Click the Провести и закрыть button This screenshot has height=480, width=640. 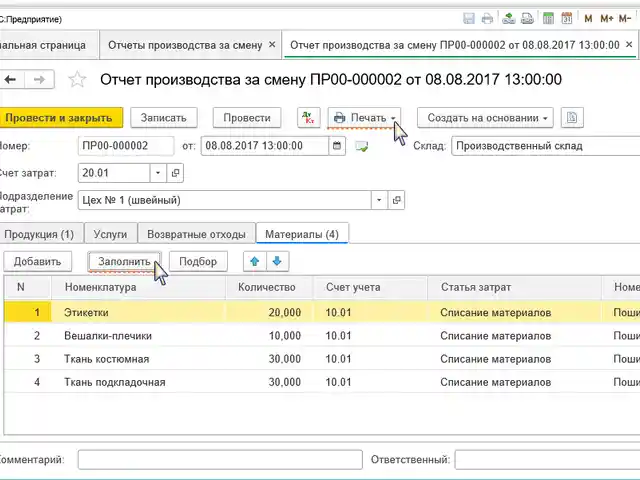(x=59, y=118)
